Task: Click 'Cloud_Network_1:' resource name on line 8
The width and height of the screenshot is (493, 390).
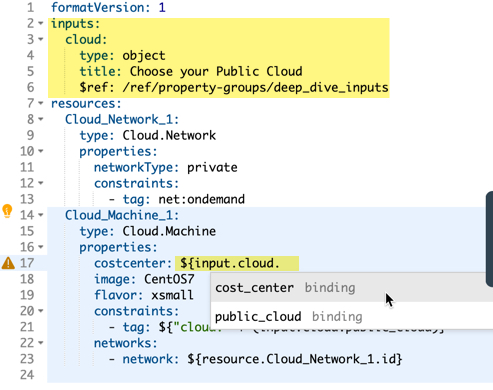Action: (x=122, y=119)
